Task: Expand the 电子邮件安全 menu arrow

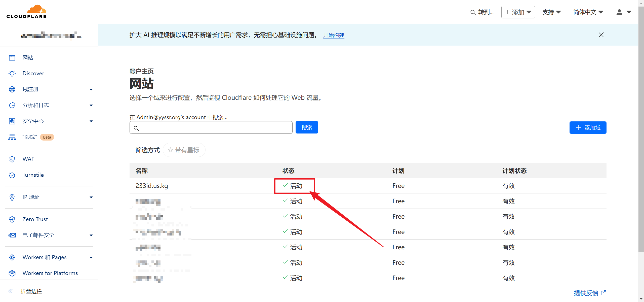Action: click(x=91, y=235)
